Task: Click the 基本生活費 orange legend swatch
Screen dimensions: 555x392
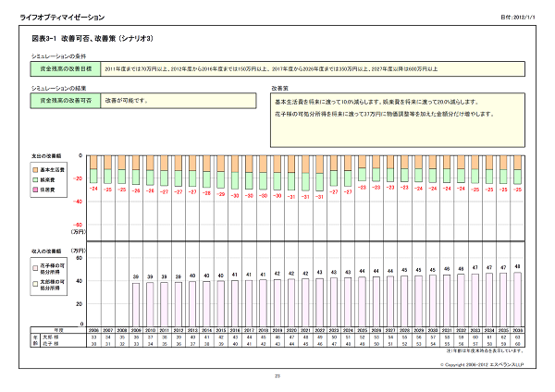Action: point(35,170)
